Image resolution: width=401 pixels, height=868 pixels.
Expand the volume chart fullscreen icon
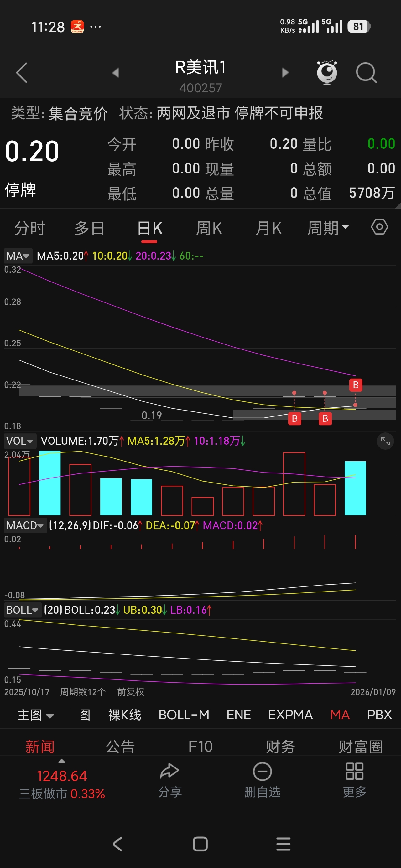pos(385,441)
